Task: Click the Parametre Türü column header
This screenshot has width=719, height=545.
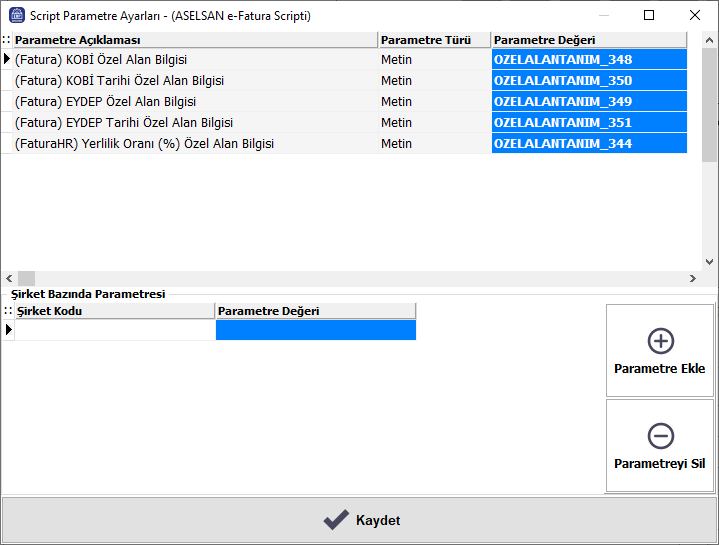Action: click(x=434, y=40)
